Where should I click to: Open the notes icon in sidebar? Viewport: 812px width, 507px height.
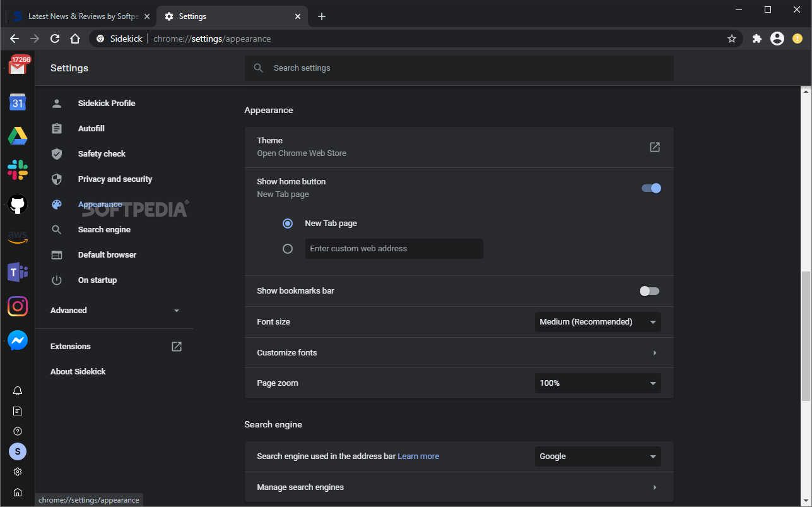(18, 411)
